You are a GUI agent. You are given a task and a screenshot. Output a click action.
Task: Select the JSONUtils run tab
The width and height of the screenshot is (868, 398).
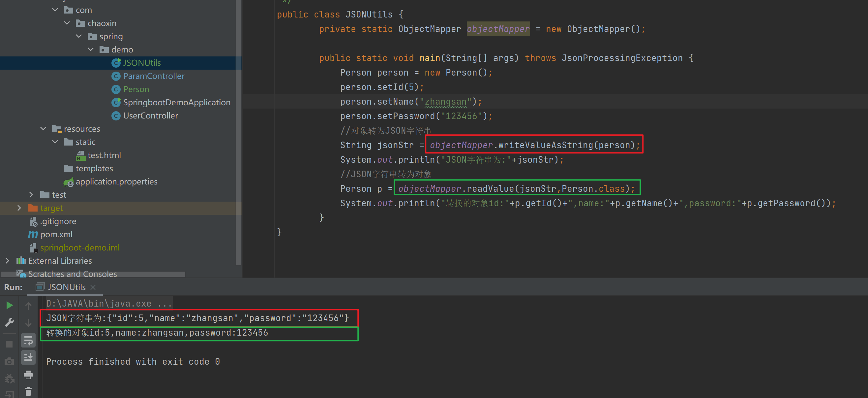[x=66, y=287]
